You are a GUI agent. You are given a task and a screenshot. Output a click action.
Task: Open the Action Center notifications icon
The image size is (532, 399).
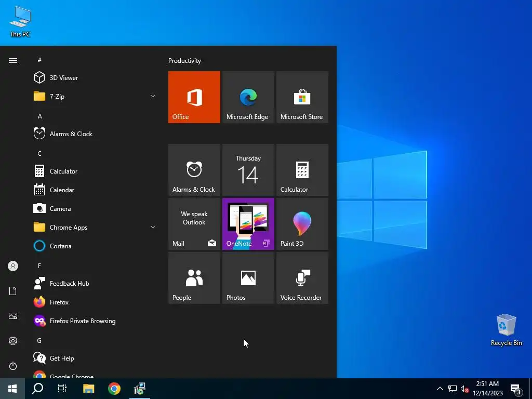(x=516, y=389)
